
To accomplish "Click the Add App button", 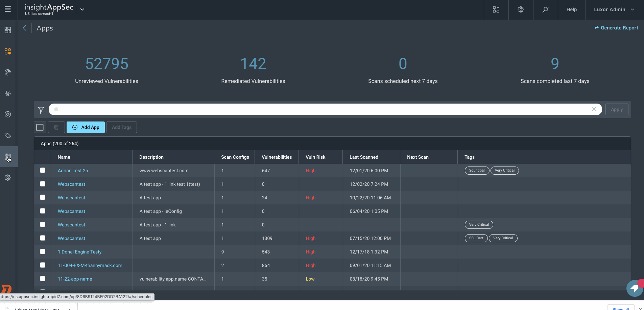I will (x=86, y=127).
